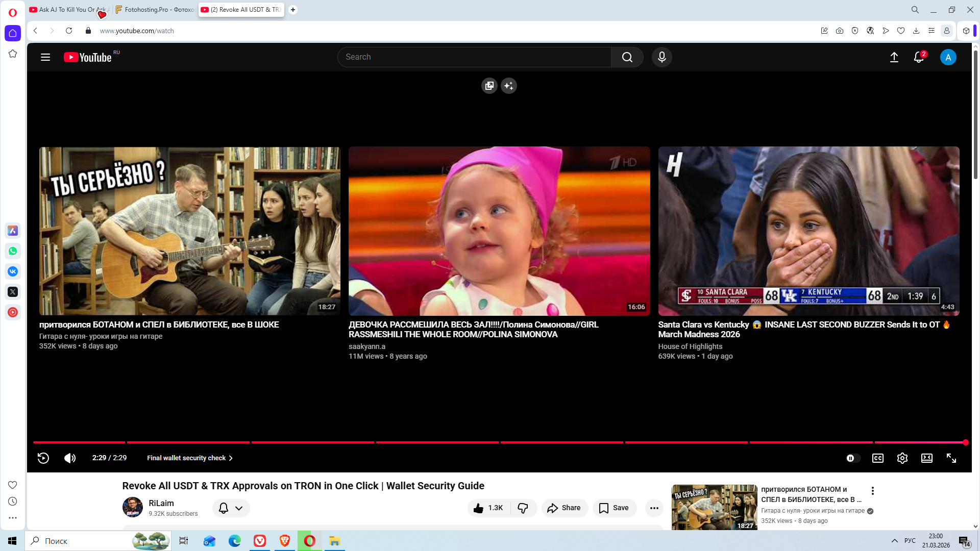Mute the video volume
Viewport: 980px width, 551px height.
pyautogui.click(x=70, y=458)
